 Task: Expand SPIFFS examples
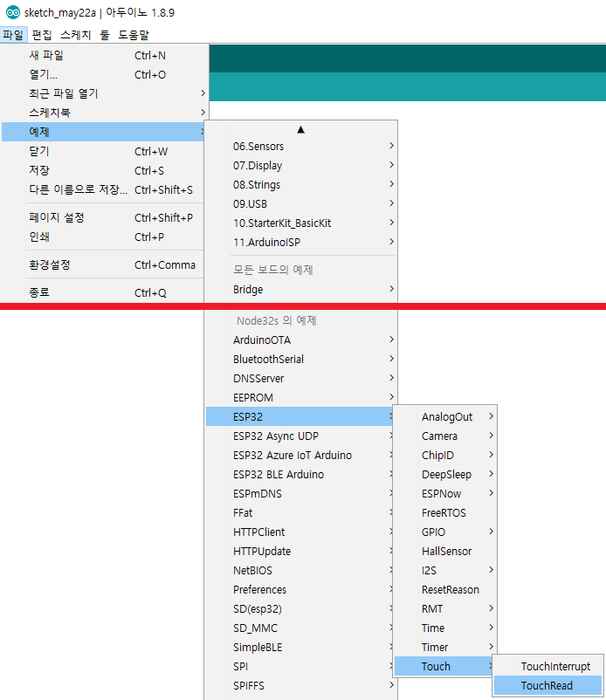(301, 686)
